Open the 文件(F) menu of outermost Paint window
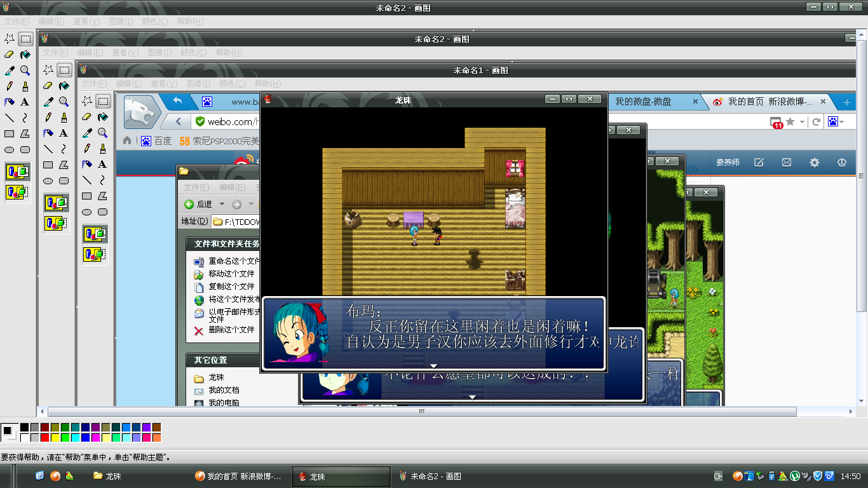868x488 pixels. point(17,22)
